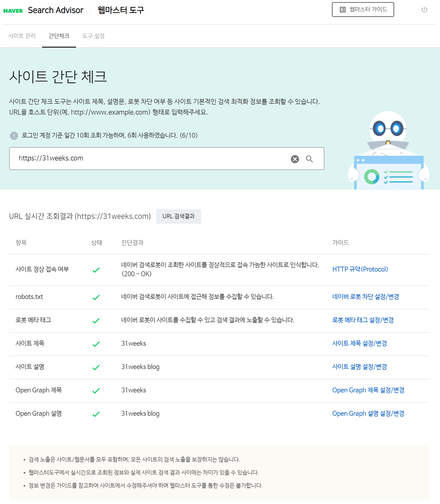The width and height of the screenshot is (440, 504).
Task: Click the 항목 column header
Action: coord(21,243)
